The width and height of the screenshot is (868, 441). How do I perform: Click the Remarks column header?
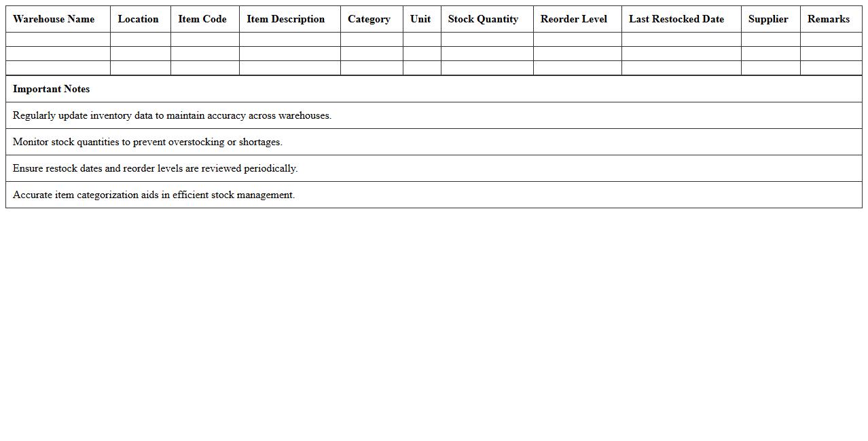[828, 19]
